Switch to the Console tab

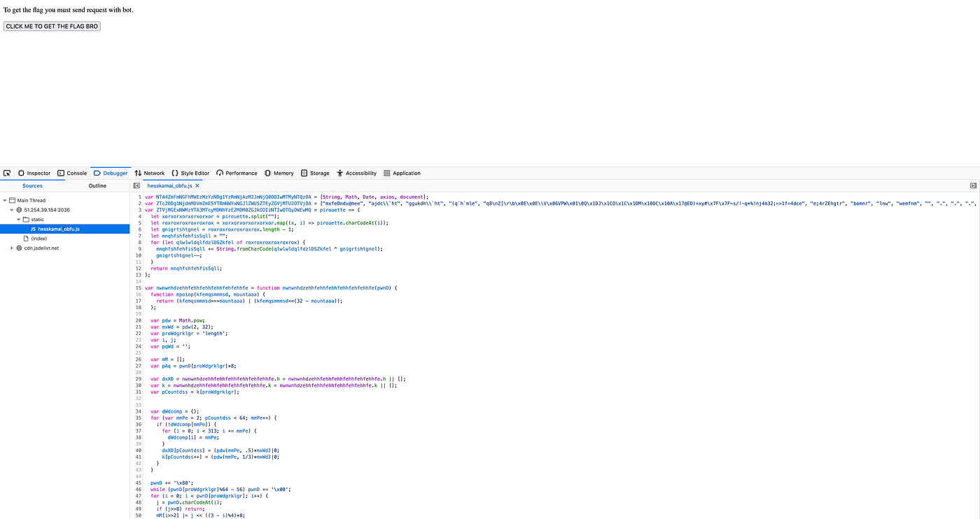(72, 173)
